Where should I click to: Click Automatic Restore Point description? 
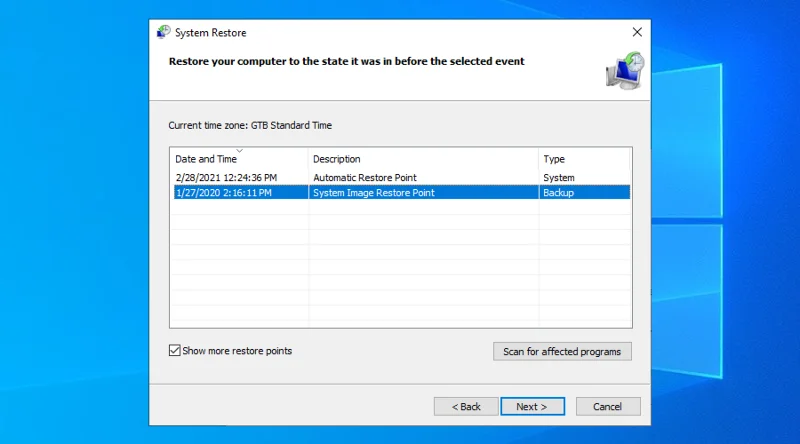(x=365, y=178)
